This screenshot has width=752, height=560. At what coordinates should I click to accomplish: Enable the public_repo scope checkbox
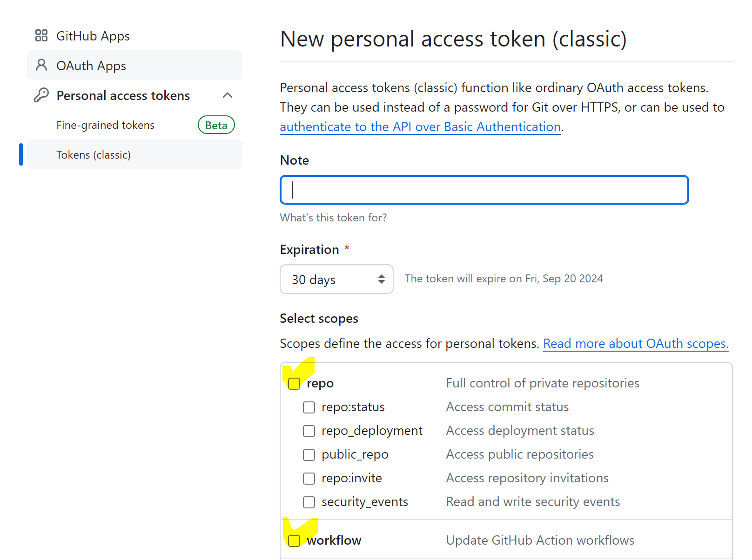309,455
